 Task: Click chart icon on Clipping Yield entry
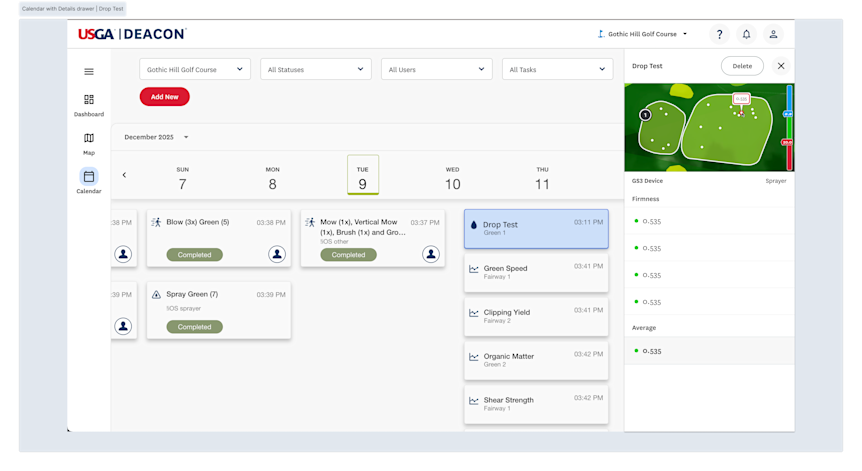473,313
